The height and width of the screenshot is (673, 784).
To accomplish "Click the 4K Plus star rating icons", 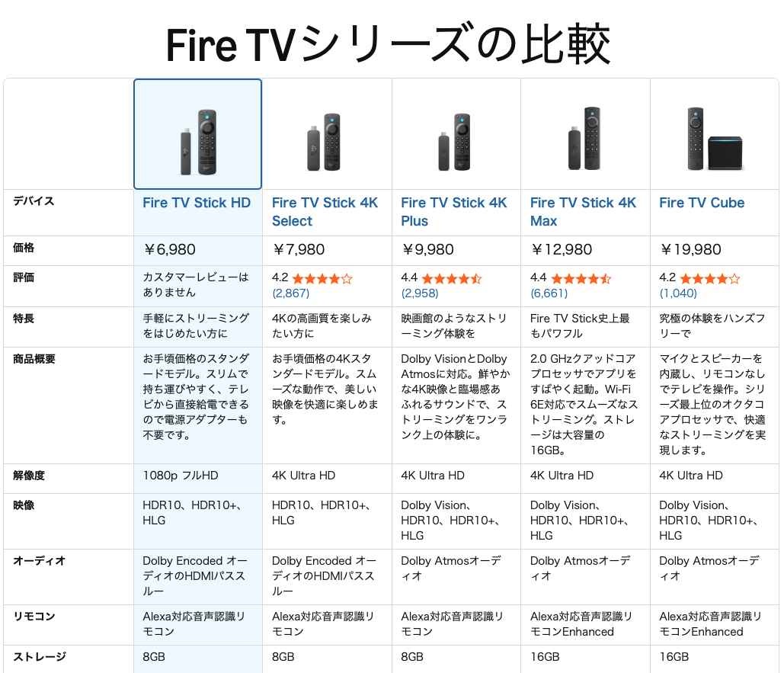I will tap(451, 279).
